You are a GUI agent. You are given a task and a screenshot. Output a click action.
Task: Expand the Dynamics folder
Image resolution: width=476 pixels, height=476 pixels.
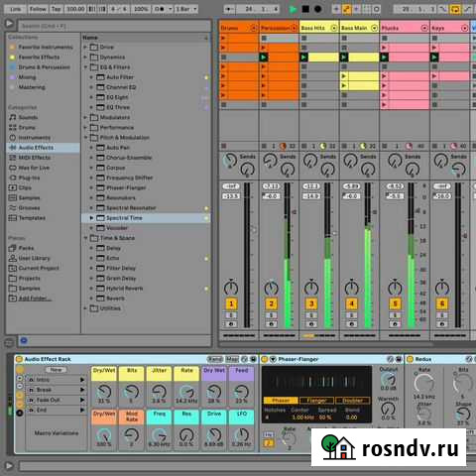pos(85,58)
